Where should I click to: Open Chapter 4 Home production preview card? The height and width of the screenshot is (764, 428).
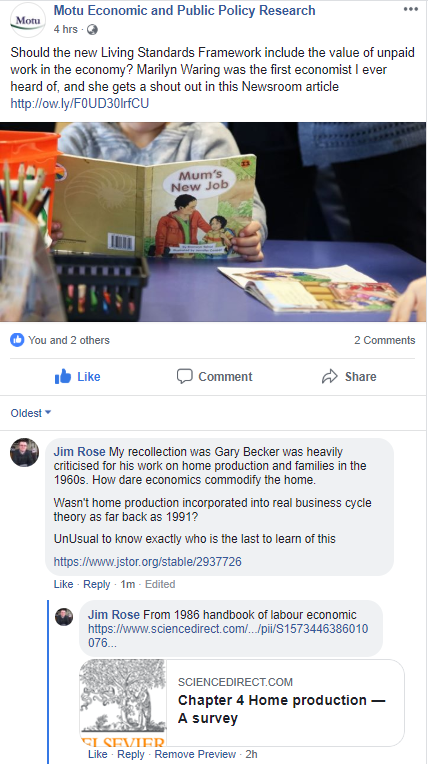pos(242,703)
